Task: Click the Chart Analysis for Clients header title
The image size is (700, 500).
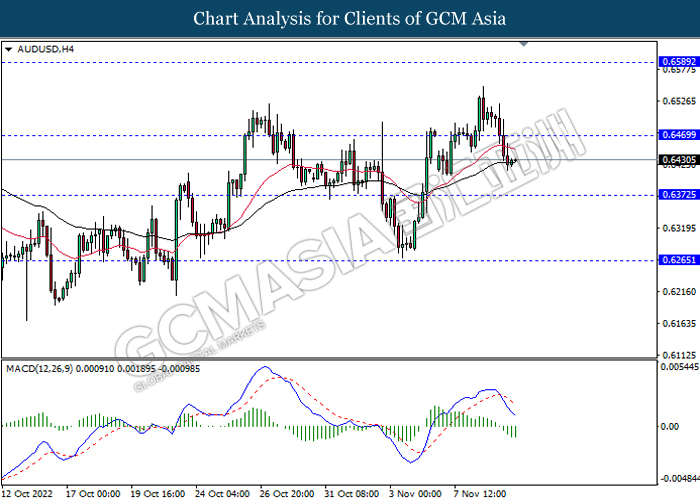Action: pos(350,19)
